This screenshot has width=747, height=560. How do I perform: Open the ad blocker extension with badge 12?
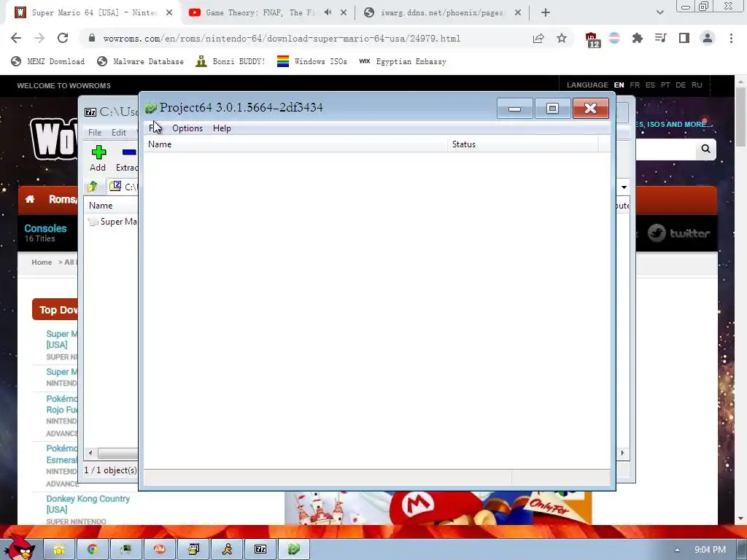592,39
